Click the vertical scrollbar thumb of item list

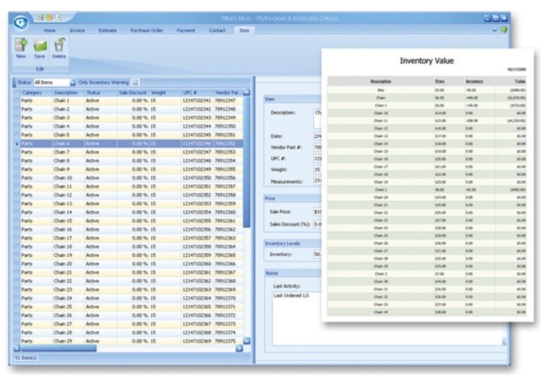click(246, 162)
